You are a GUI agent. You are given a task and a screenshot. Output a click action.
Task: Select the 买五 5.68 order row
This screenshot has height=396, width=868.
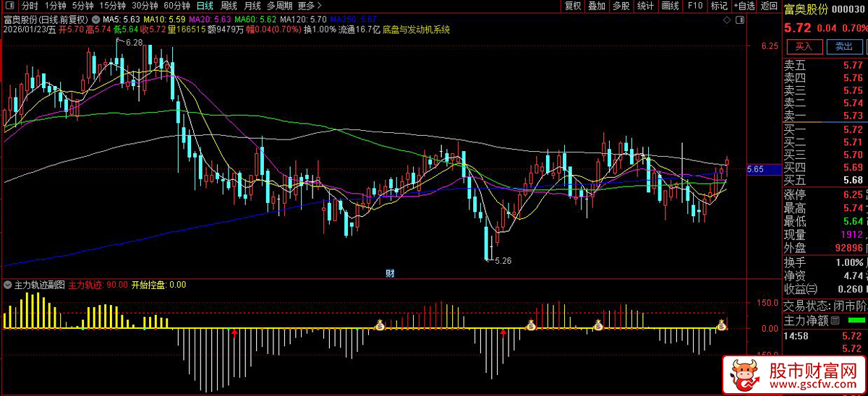pos(825,180)
